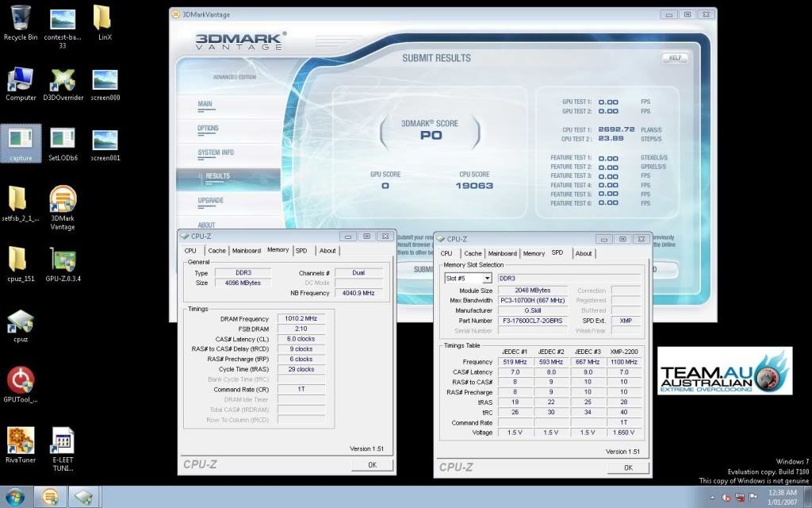This screenshot has width=812, height=508.
Task: Click the Manufacturer field showing G.Skill
Action: click(533, 310)
